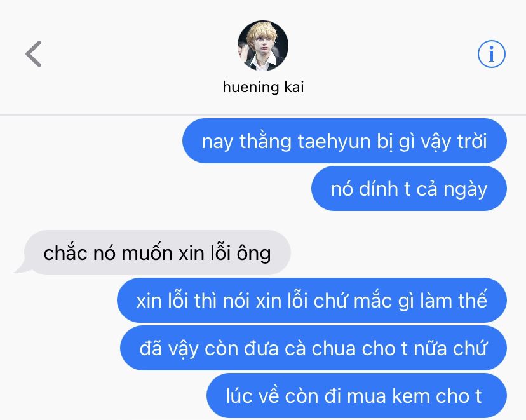
Task: Open the conversation info icon
Action: click(492, 54)
